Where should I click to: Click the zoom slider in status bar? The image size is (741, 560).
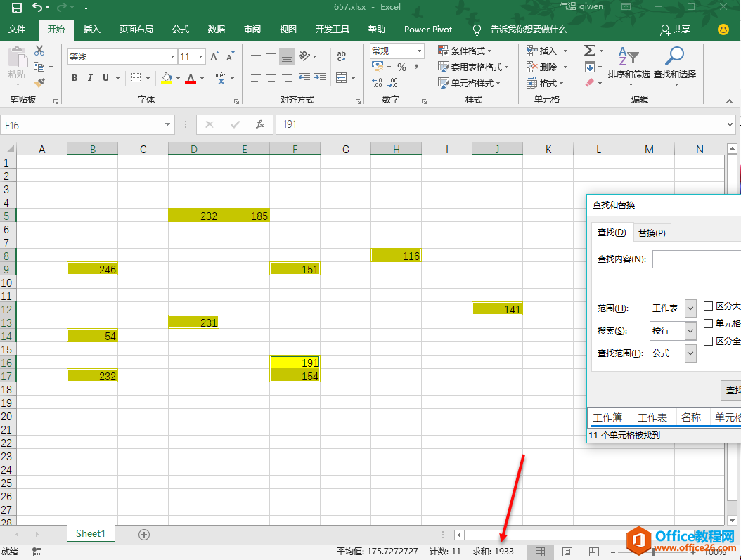pyautogui.click(x=653, y=552)
